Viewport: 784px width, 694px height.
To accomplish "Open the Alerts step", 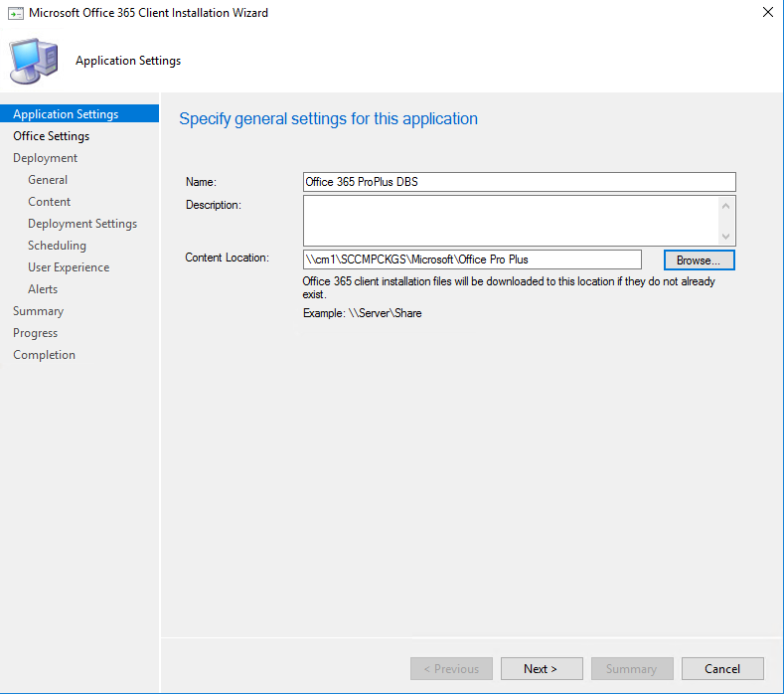I will [x=43, y=289].
